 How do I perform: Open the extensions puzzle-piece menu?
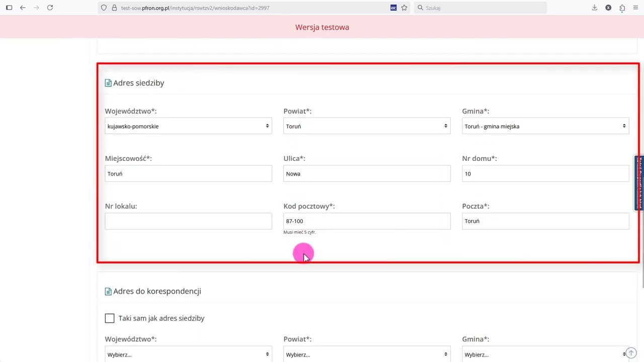(622, 8)
